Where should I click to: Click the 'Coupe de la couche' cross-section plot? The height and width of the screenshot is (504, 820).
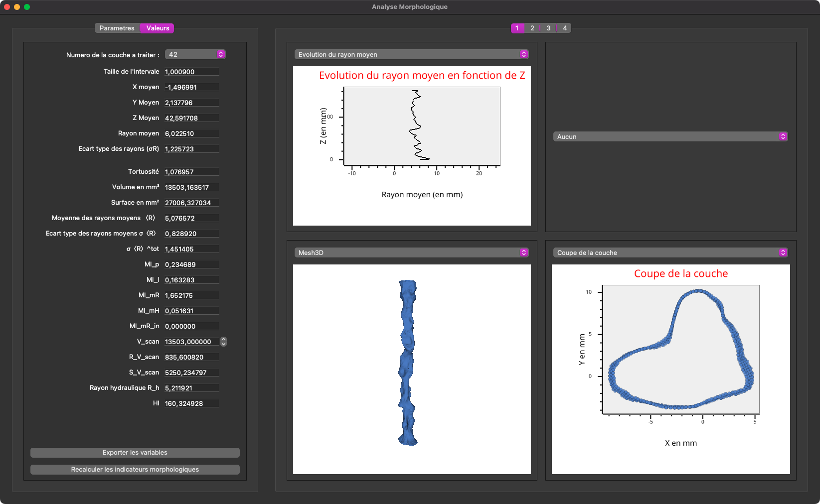(x=680, y=350)
